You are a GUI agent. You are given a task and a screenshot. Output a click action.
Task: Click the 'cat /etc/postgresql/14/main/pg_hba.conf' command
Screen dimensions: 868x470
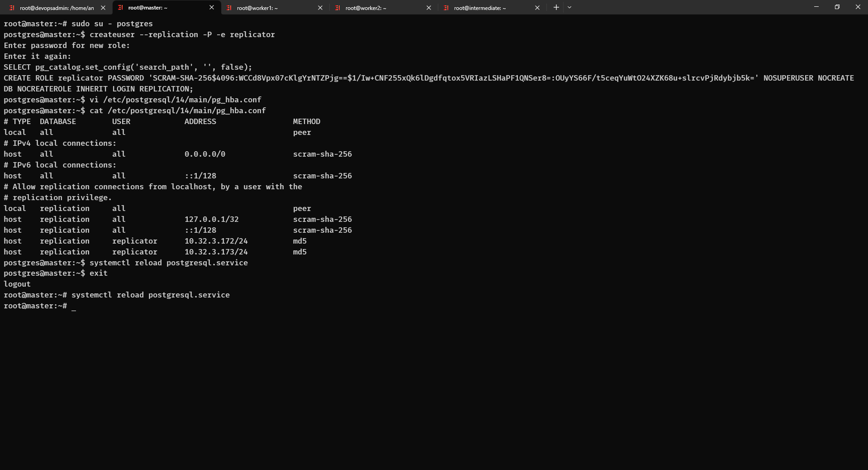178,110
